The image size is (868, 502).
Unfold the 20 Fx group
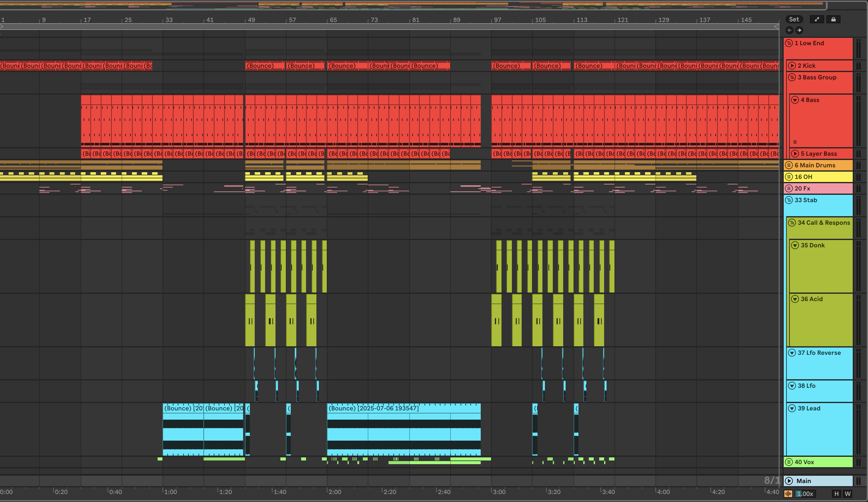click(x=789, y=188)
